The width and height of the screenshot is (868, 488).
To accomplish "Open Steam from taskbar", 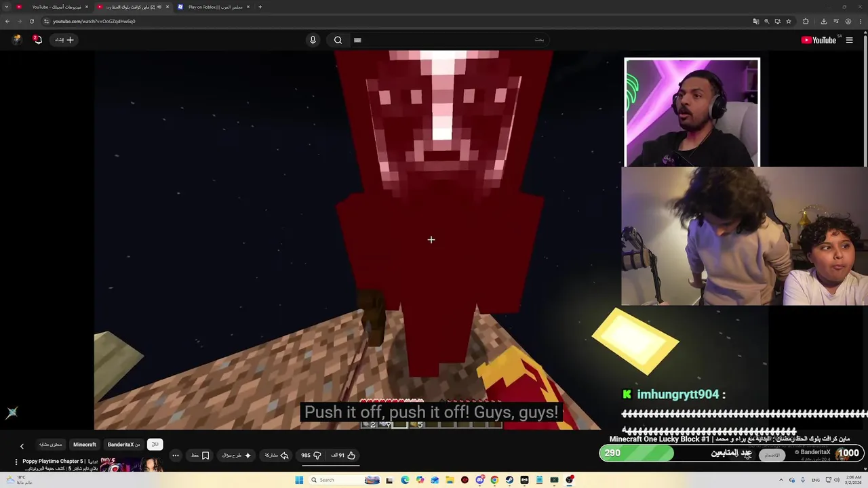I will pyautogui.click(x=509, y=480).
